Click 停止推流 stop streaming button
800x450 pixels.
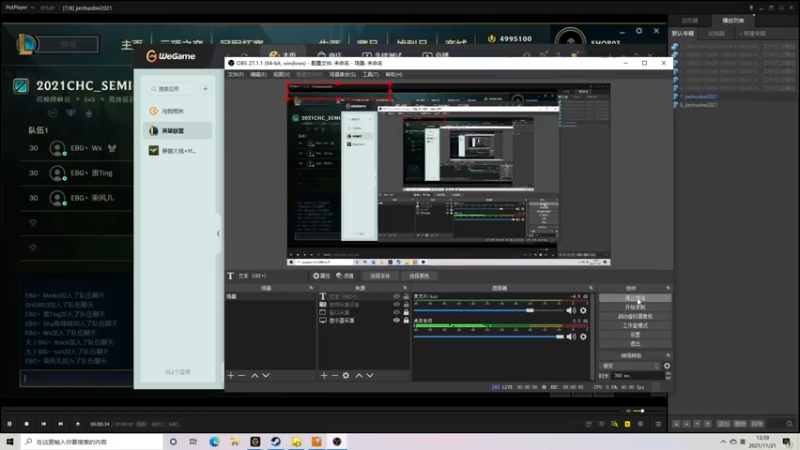[635, 298]
